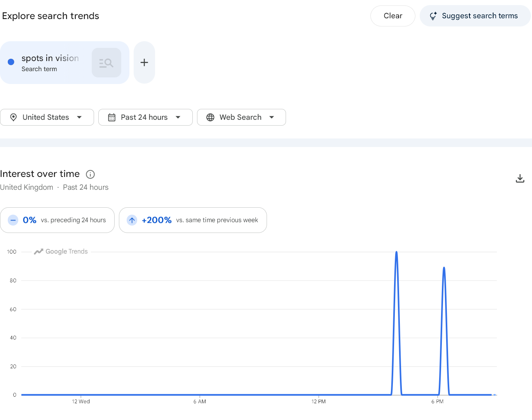Open the Interest over time info icon
Screen dimensions: 532x420
click(90, 174)
